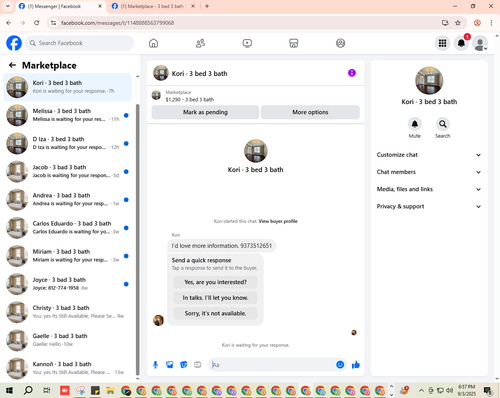Go to the Home feed icon
The image size is (500, 398).
[153, 43]
